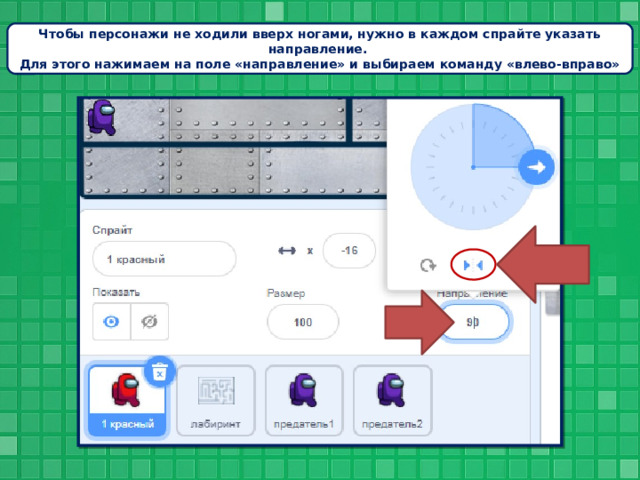Click the "Спрайт" label

pos(112,230)
